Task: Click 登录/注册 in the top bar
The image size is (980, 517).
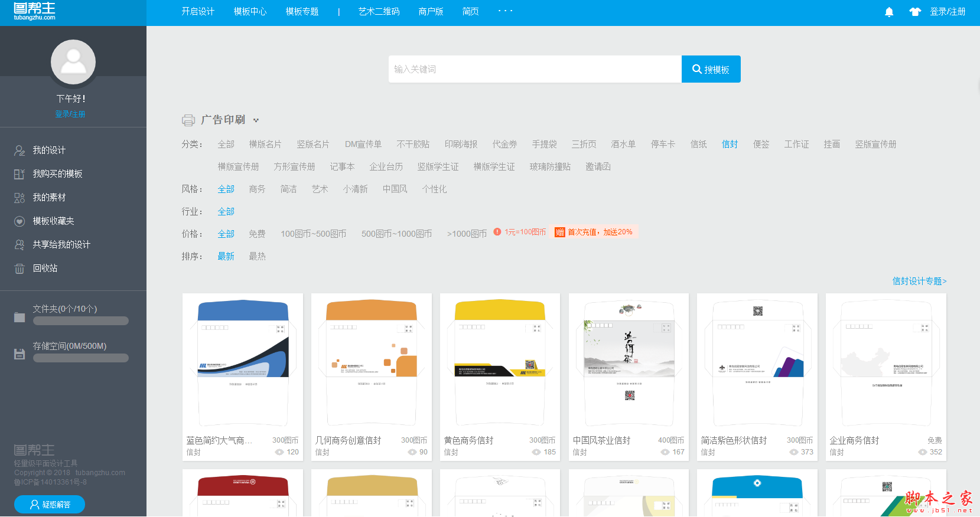Action: [x=948, y=12]
